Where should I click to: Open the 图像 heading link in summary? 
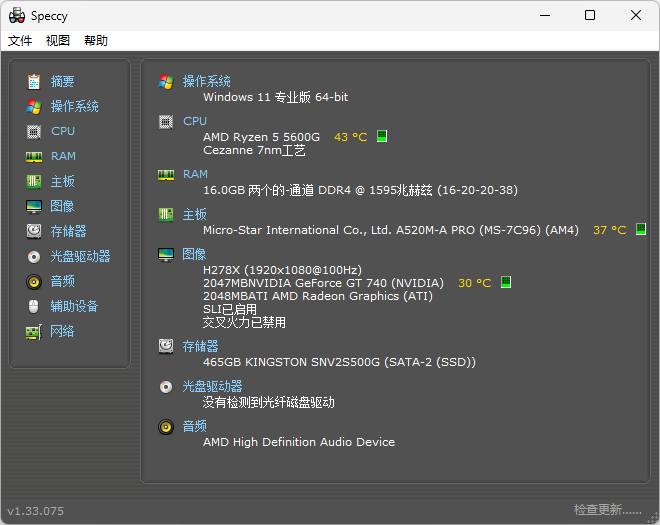point(194,254)
